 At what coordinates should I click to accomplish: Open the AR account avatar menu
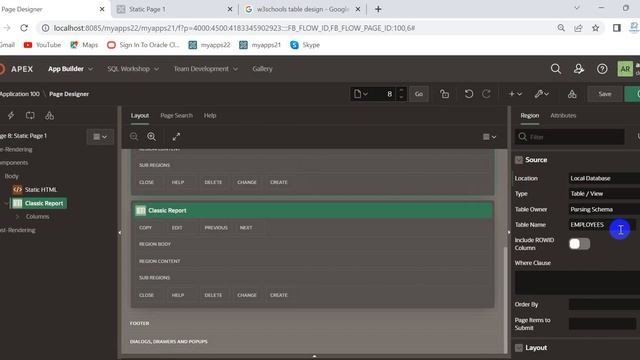click(x=625, y=69)
